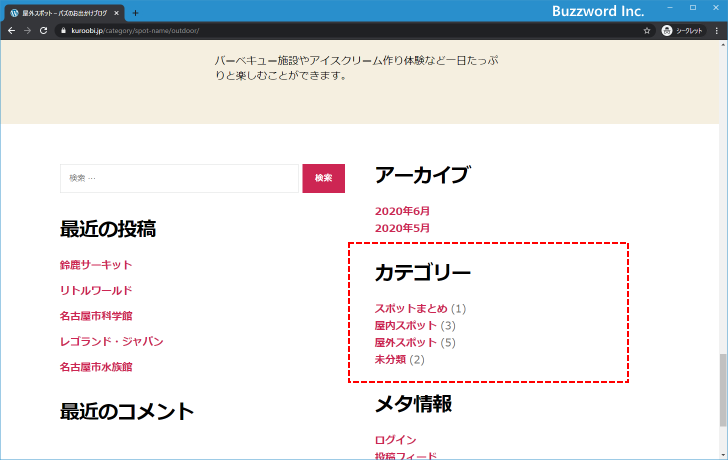Image resolution: width=728 pixels, height=460 pixels.
Task: Click the 最近の投稿 heading
Action: point(108,229)
